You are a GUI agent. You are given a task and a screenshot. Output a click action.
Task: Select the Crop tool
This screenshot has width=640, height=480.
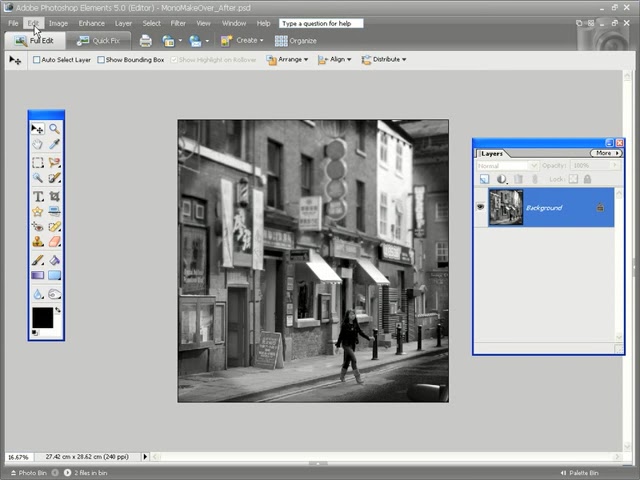tap(54, 196)
